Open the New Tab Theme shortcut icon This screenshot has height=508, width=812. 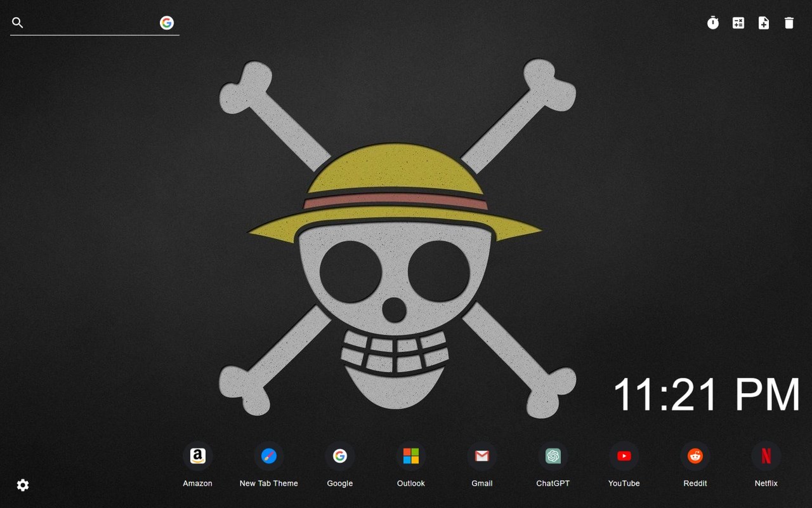(x=269, y=456)
